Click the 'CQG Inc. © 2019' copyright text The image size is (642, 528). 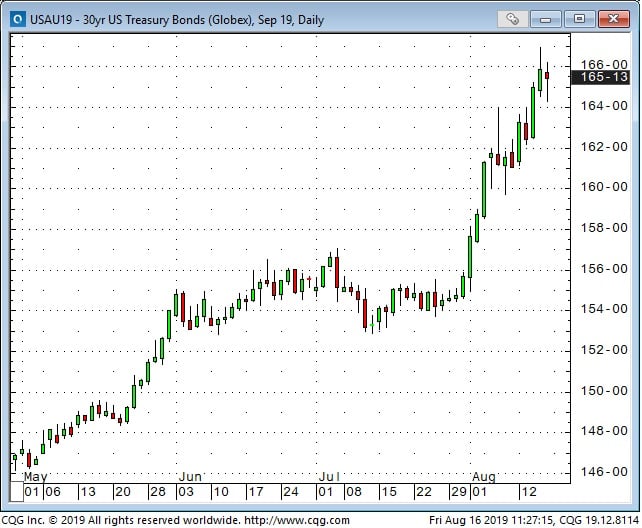coord(43,520)
